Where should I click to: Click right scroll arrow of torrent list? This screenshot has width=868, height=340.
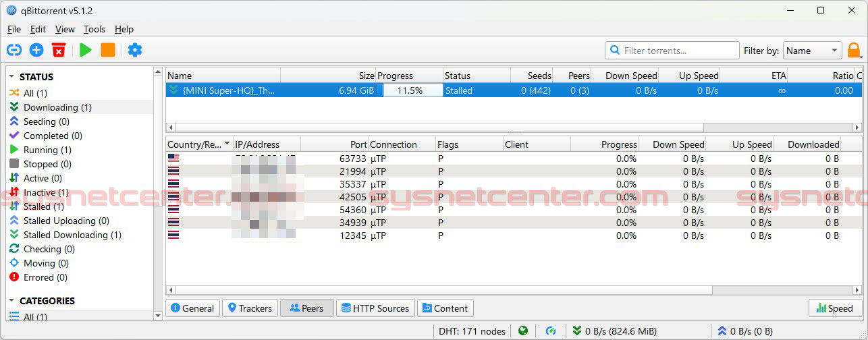coord(857,128)
